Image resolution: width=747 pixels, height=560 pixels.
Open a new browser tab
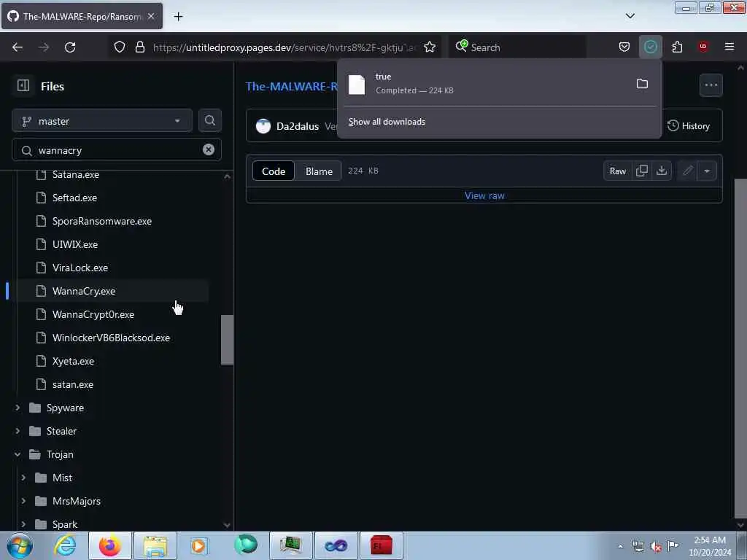tap(178, 17)
